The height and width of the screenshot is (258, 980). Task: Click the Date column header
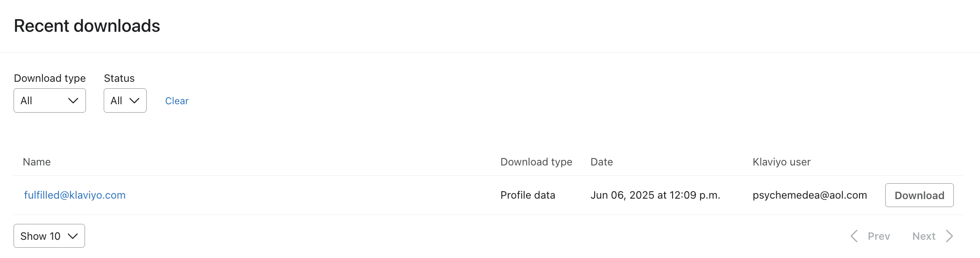602,162
